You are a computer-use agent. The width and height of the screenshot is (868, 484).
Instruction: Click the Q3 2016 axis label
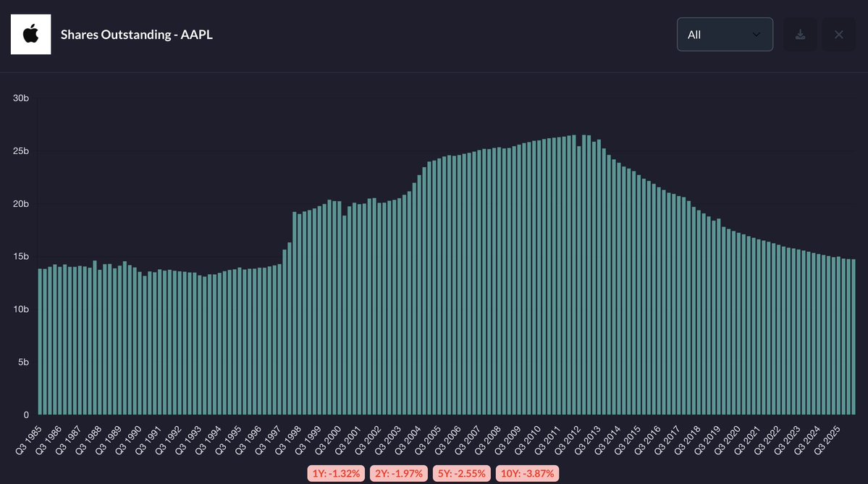tap(648, 441)
